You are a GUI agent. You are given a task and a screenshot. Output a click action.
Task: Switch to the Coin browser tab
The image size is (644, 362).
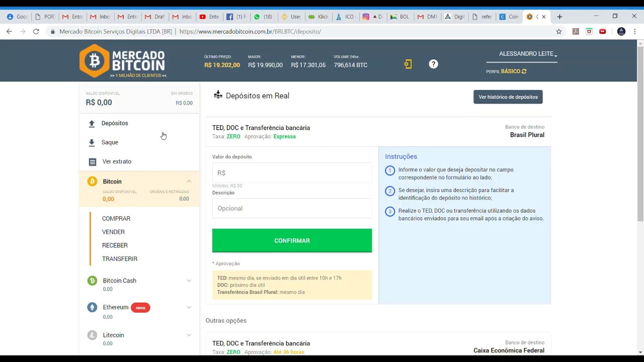pyautogui.click(x=509, y=17)
